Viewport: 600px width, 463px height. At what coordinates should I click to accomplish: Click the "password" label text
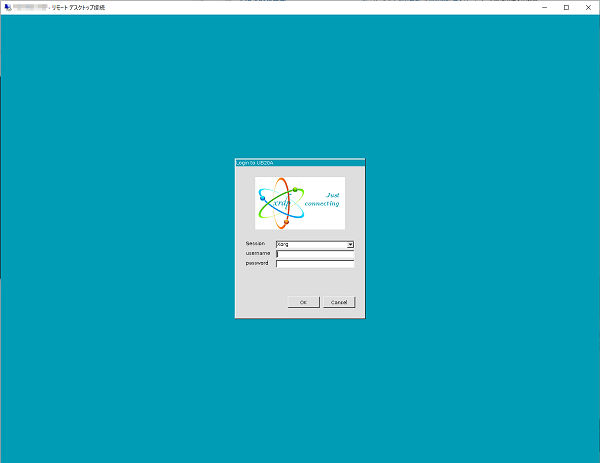click(257, 264)
